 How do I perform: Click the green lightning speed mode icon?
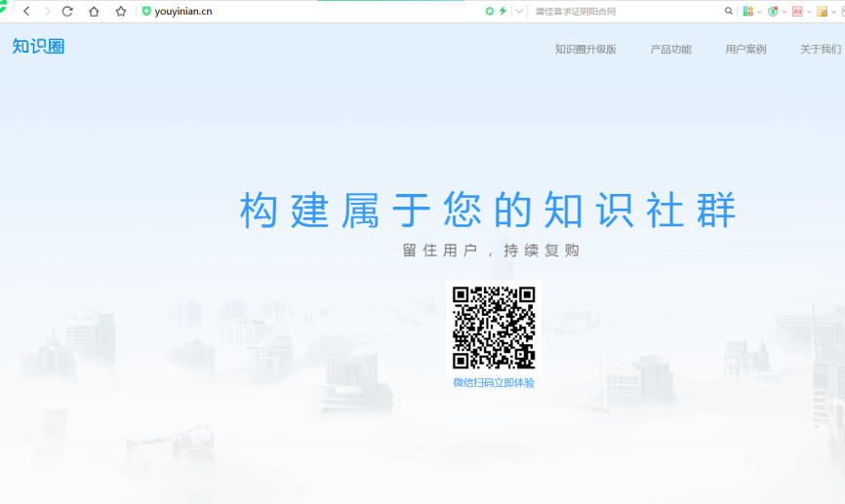[x=503, y=12]
